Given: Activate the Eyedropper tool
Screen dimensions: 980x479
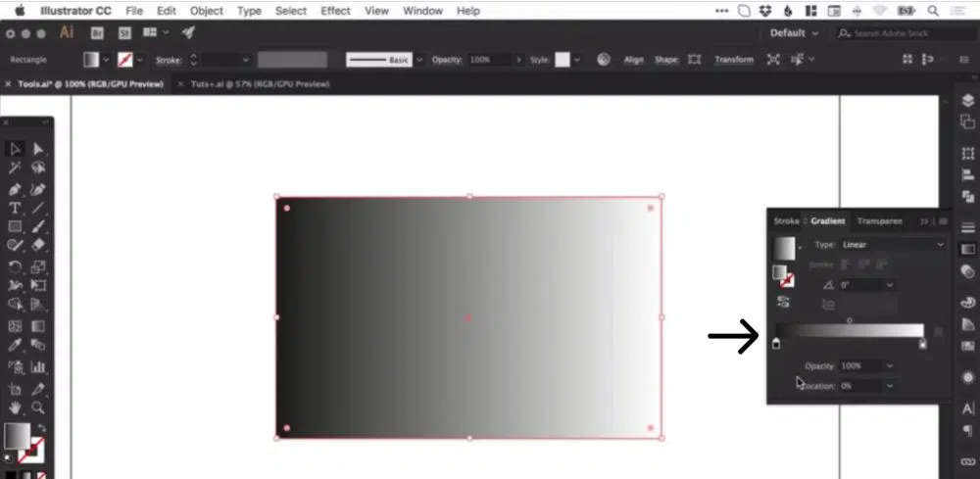Looking at the screenshot, I should tap(16, 345).
